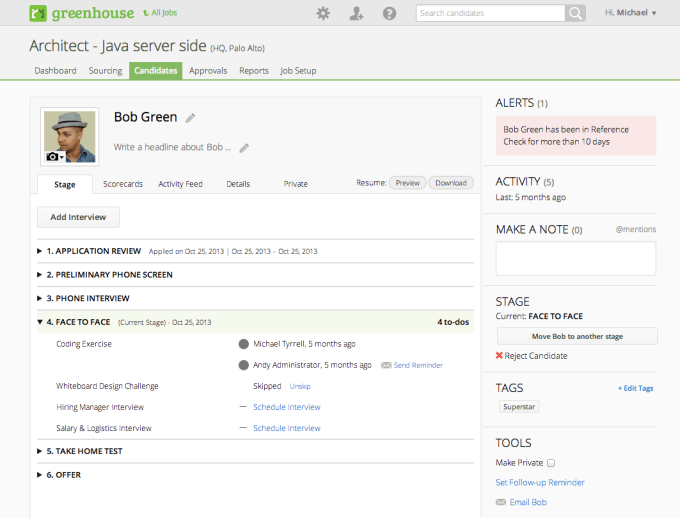Click in the Make a Note text box
The height and width of the screenshot is (518, 680).
(x=576, y=258)
